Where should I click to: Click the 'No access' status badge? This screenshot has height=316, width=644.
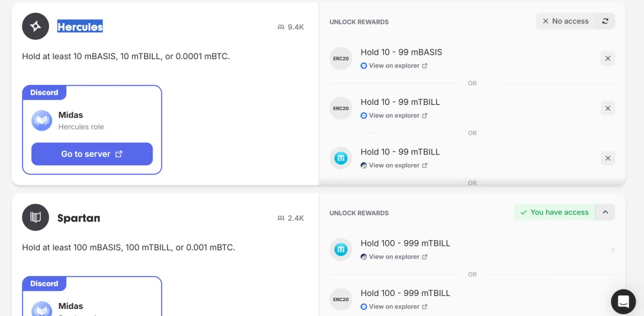[565, 21]
